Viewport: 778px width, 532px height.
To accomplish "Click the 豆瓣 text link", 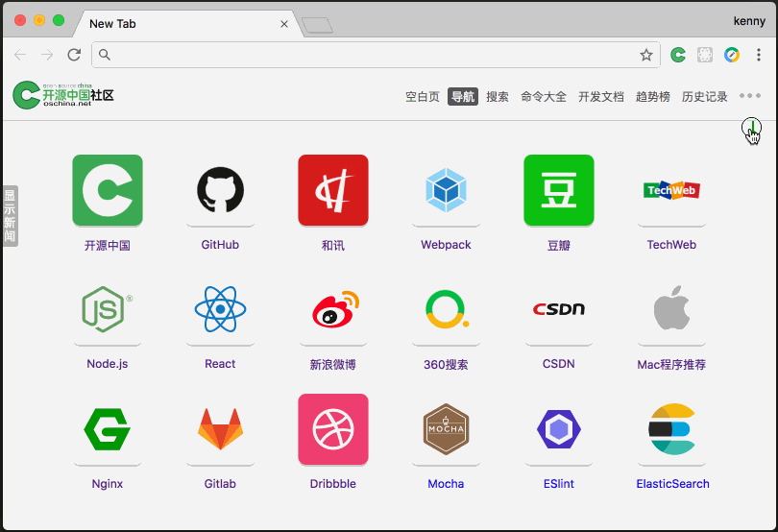I will point(559,245).
